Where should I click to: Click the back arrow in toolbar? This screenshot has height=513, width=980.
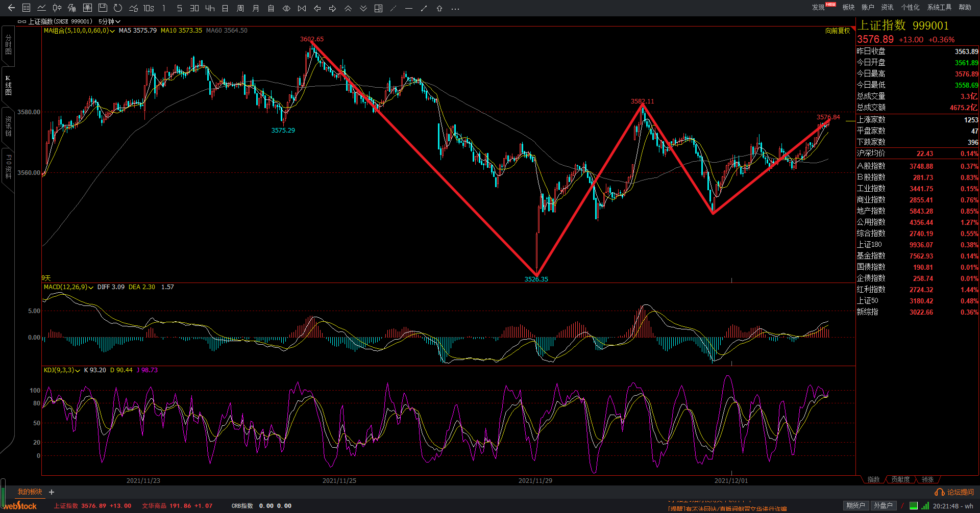[11, 8]
